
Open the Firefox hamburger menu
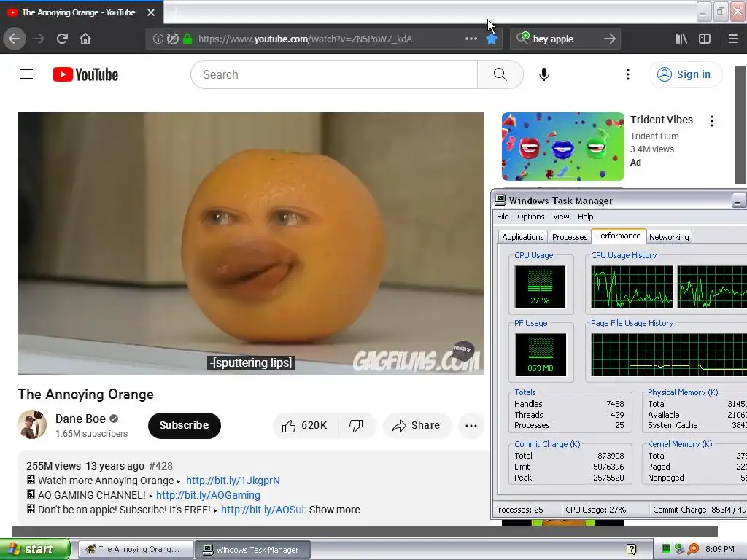pos(733,39)
